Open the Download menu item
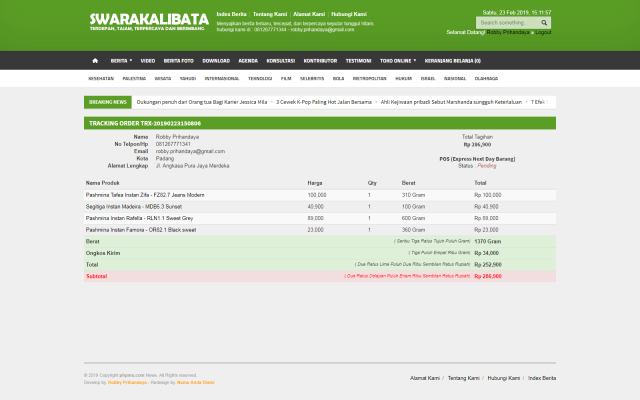The height and width of the screenshot is (400, 640). (217, 61)
